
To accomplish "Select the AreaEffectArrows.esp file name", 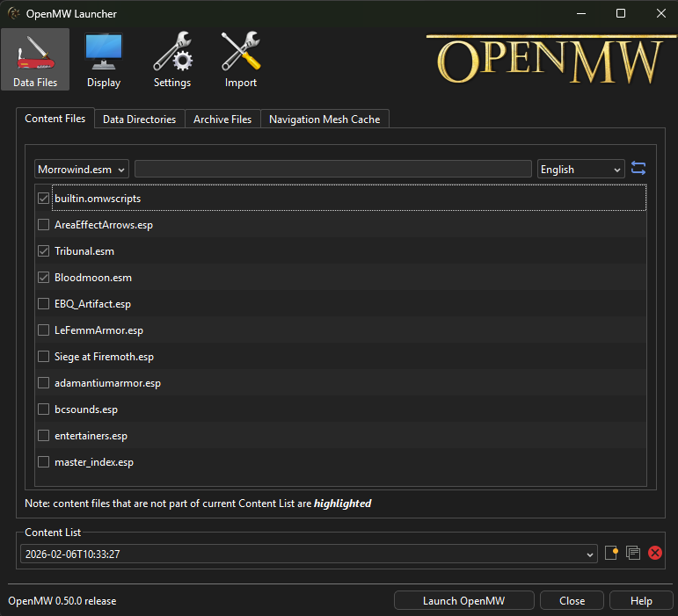I will 104,225.
